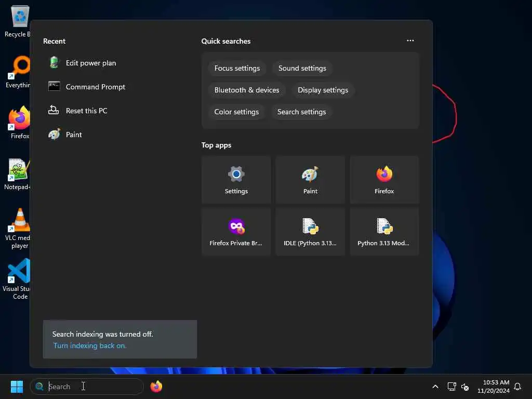Launch IDLE (Python 3.13) tile
532x399 pixels.
[310, 232]
